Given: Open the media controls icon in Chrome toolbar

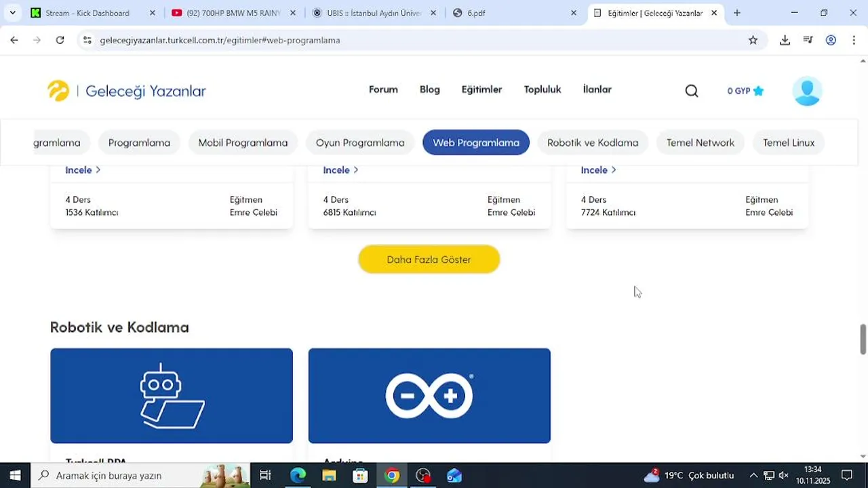Looking at the screenshot, I should coord(808,40).
